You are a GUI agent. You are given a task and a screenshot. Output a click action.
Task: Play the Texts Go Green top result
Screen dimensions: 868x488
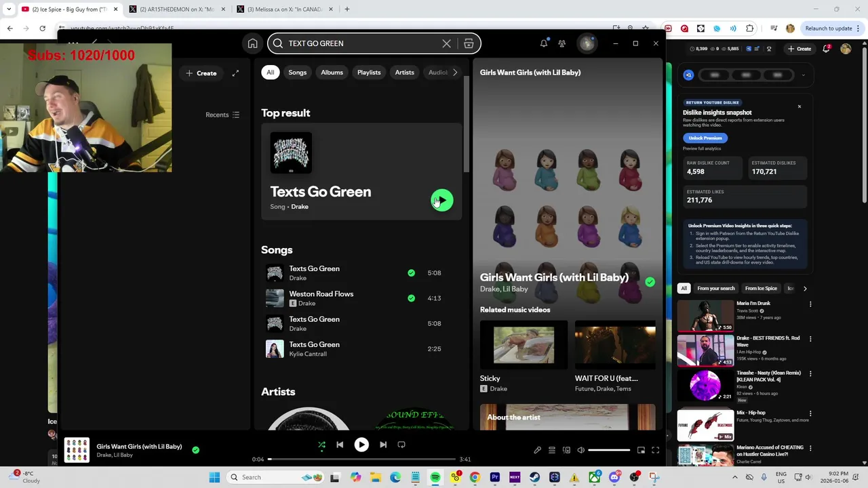(x=442, y=200)
